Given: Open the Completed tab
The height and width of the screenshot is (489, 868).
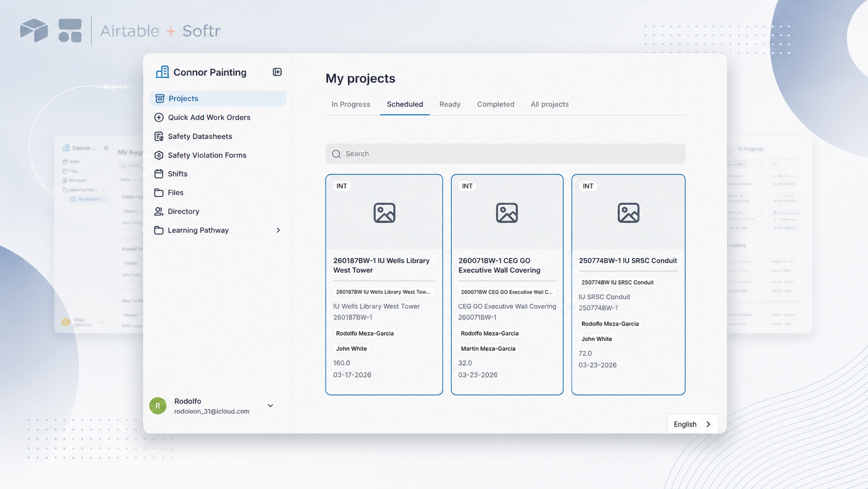Looking at the screenshot, I should click(496, 104).
